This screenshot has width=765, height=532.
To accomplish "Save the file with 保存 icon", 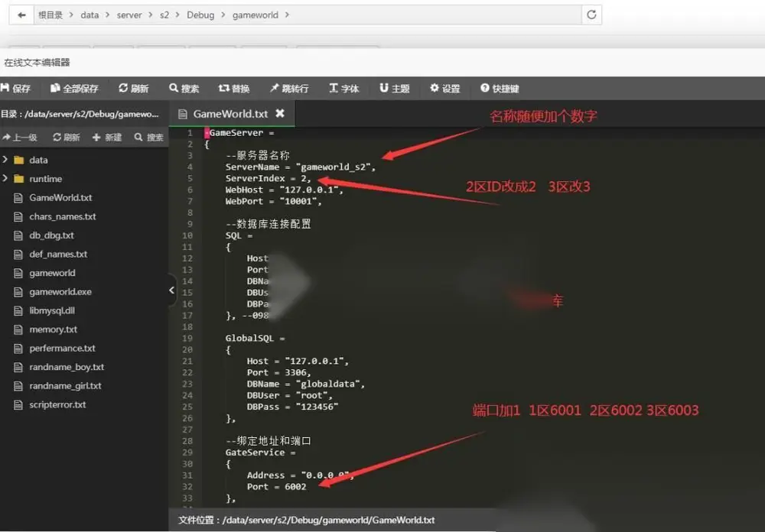I will [15, 88].
